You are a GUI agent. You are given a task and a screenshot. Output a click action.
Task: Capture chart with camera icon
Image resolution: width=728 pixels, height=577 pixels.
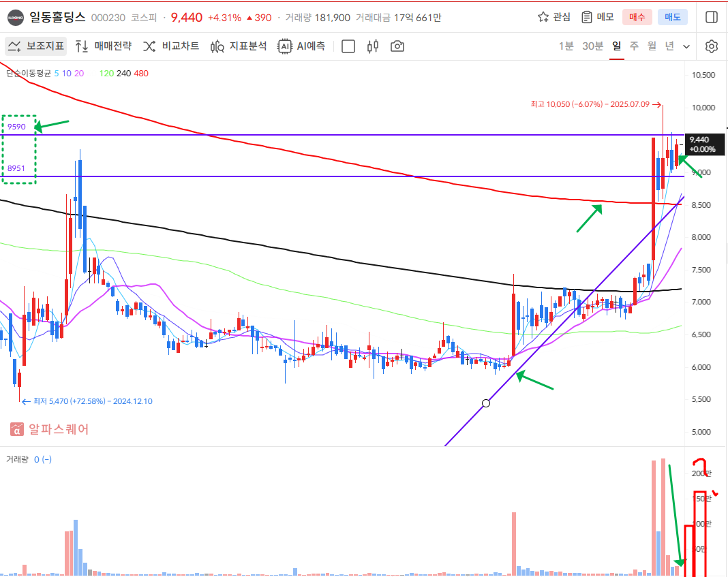click(397, 46)
